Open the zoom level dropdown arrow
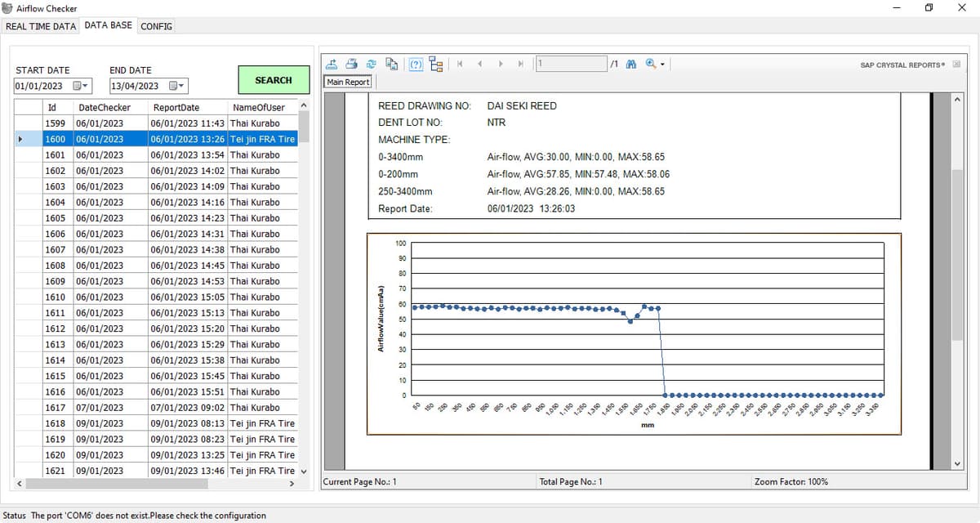The width and height of the screenshot is (980, 523). (x=663, y=64)
